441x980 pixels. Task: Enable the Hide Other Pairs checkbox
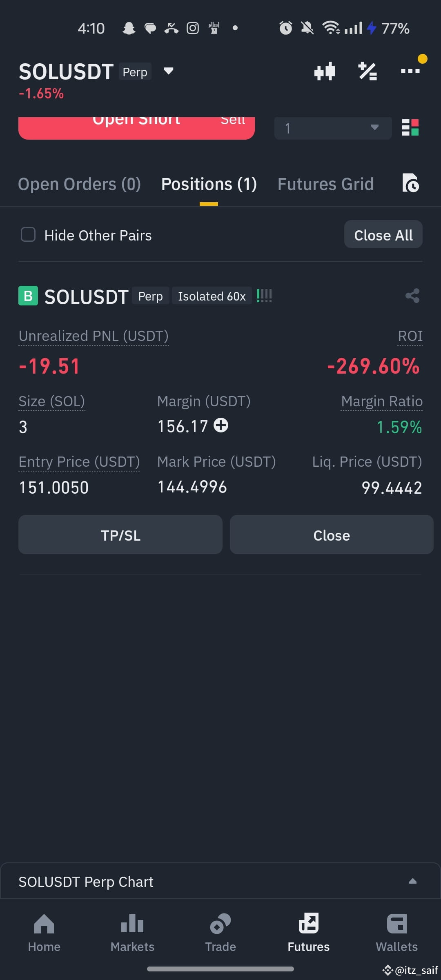click(28, 235)
